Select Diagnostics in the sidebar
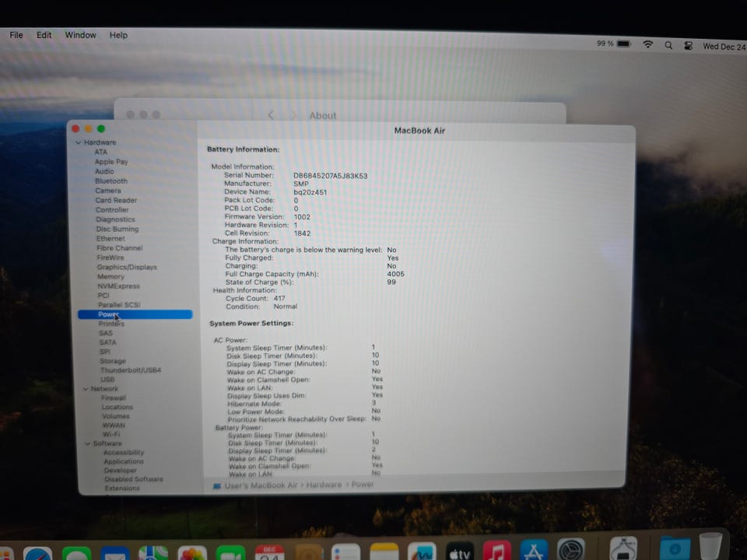747x560 pixels. [x=115, y=219]
